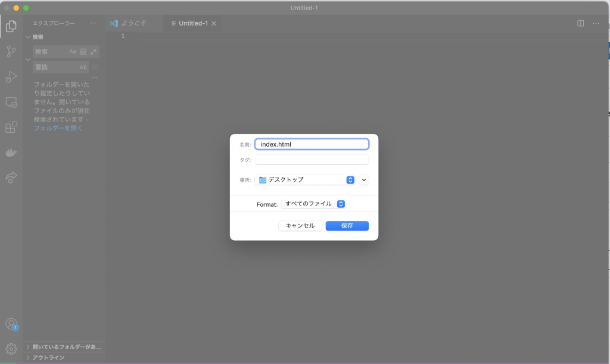Toggle regular expression search option
This screenshot has width=610, height=364.
(94, 52)
